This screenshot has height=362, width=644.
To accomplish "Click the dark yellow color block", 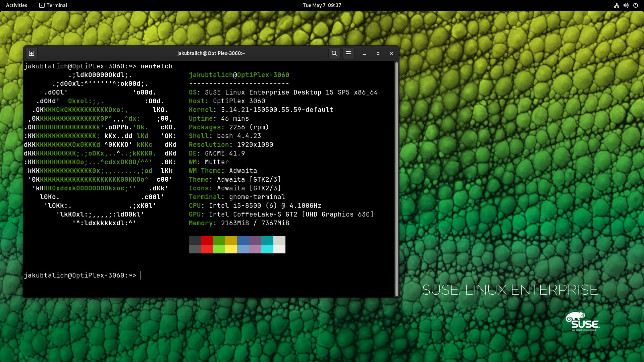I will point(231,240).
